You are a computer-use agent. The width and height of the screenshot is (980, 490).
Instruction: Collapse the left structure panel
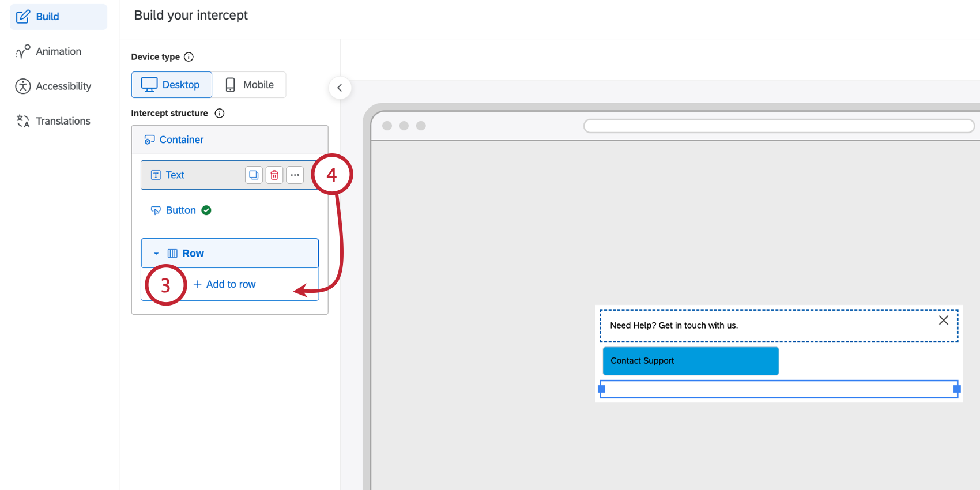coord(340,88)
